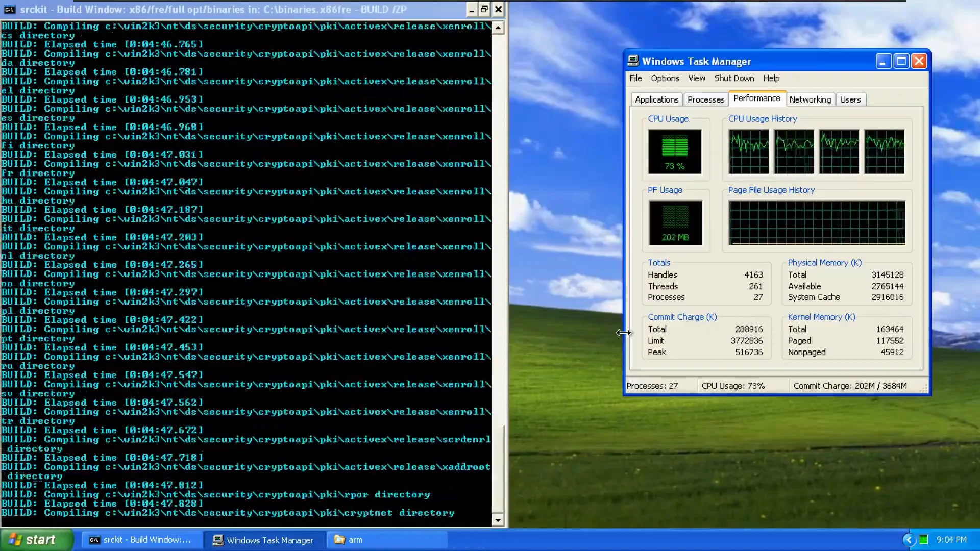Open the File menu
980x551 pixels.
[x=635, y=78]
